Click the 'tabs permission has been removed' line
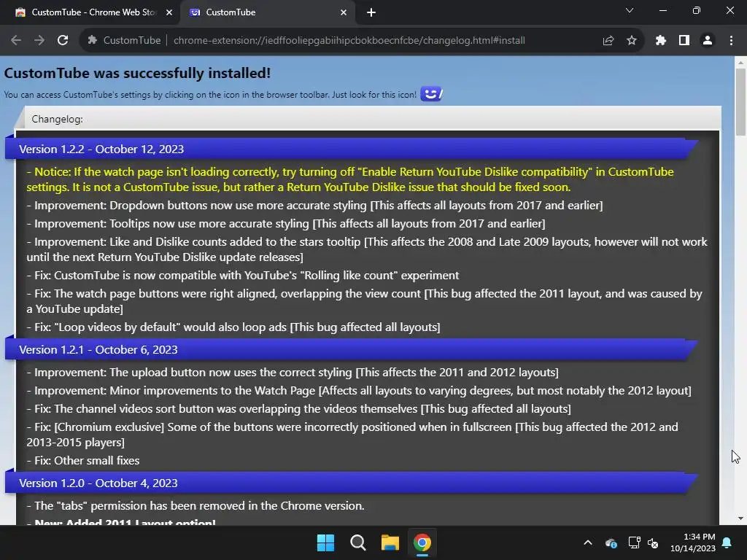Screen dimensions: 747x560 pyautogui.click(x=196, y=506)
